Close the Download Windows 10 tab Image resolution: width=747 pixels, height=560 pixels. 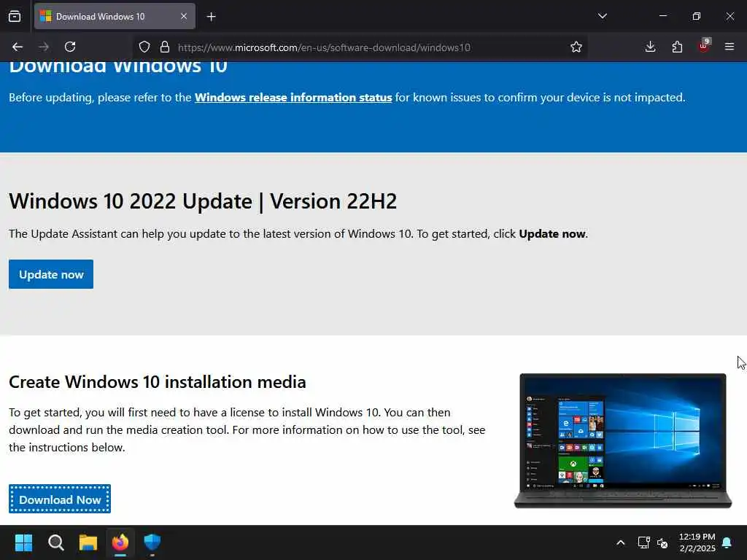coord(183,16)
